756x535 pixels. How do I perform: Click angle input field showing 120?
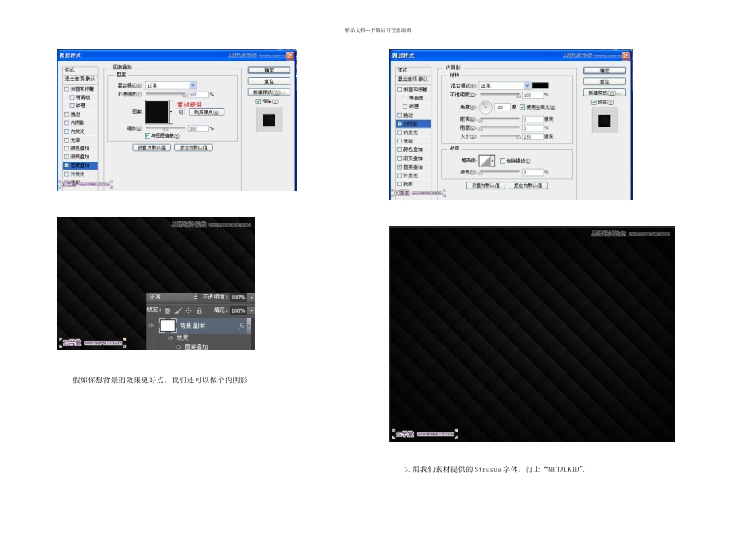point(501,107)
